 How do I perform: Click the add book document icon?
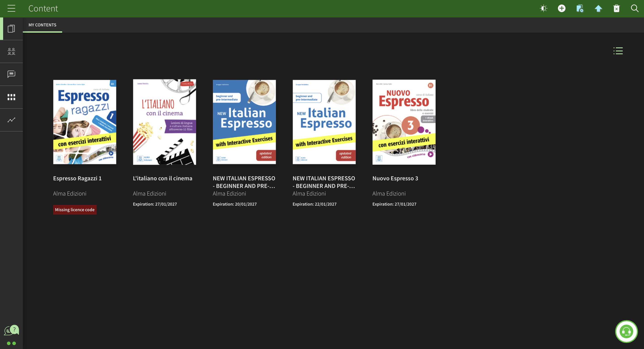(x=580, y=9)
